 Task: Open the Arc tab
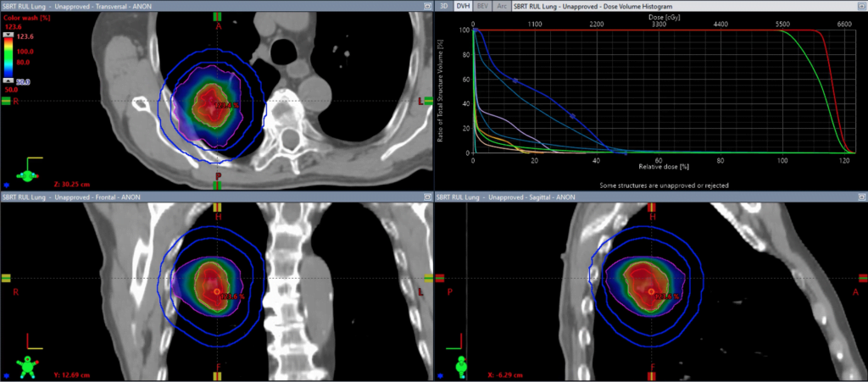pyautogui.click(x=502, y=6)
